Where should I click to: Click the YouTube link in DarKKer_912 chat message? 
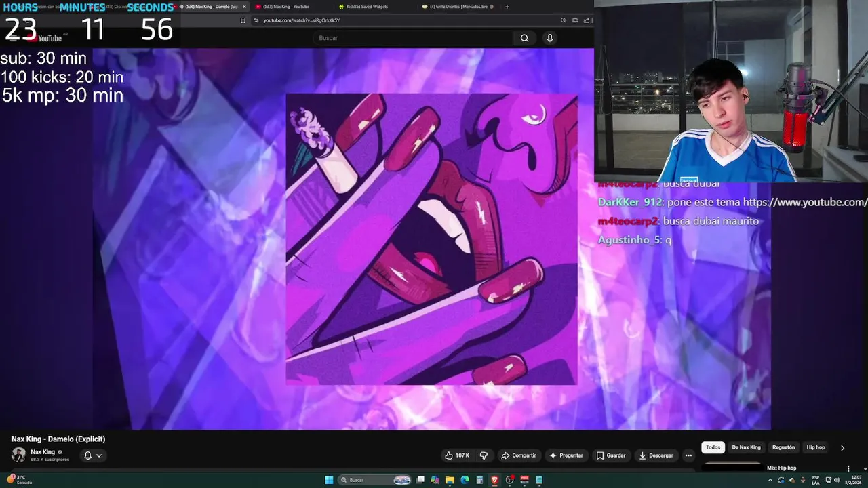click(x=805, y=202)
